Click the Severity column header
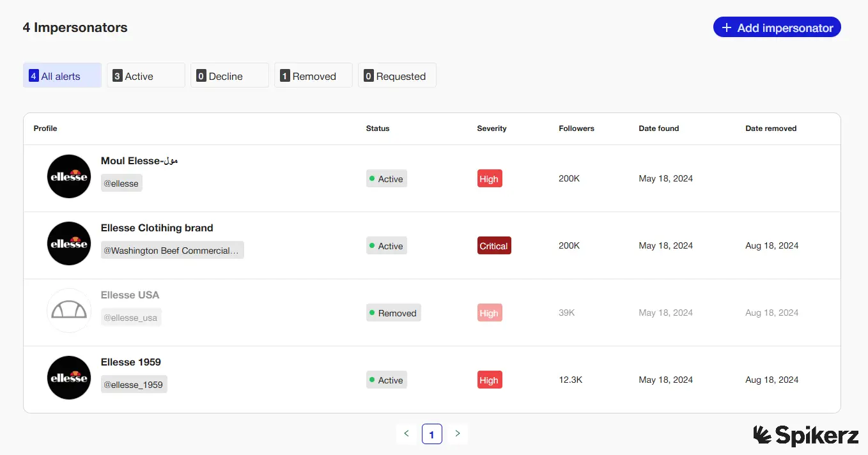This screenshot has height=455, width=868. click(492, 128)
